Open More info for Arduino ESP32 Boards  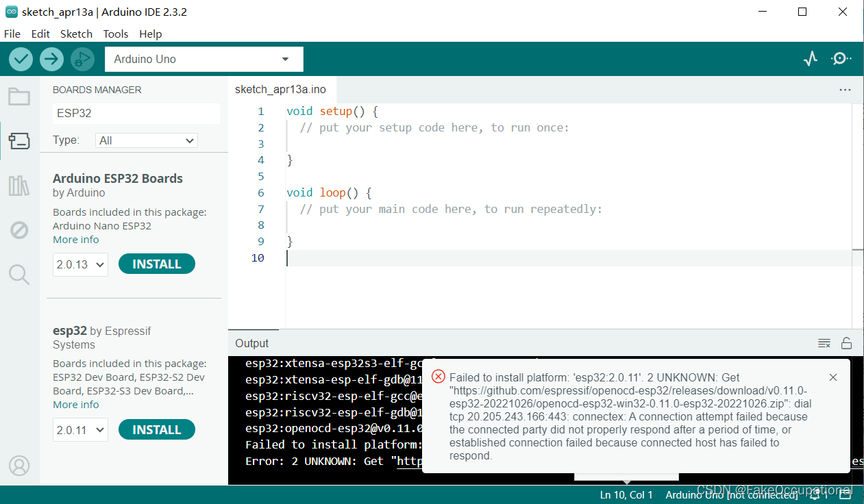coord(76,240)
